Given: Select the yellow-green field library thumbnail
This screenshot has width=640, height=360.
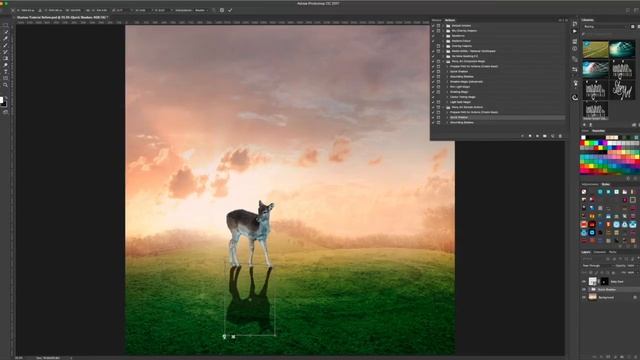Looking at the screenshot, I should pyautogui.click(x=595, y=50).
